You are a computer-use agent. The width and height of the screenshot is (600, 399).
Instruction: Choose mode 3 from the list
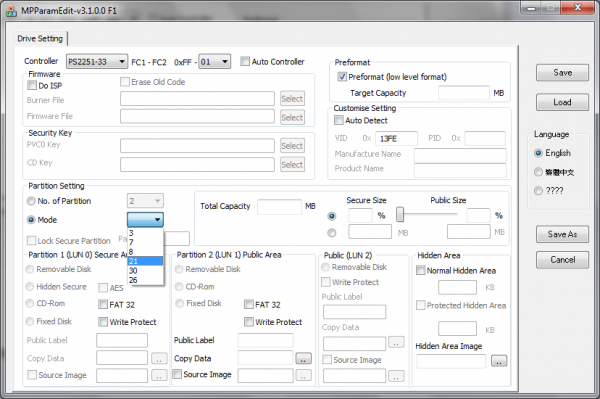coord(145,233)
